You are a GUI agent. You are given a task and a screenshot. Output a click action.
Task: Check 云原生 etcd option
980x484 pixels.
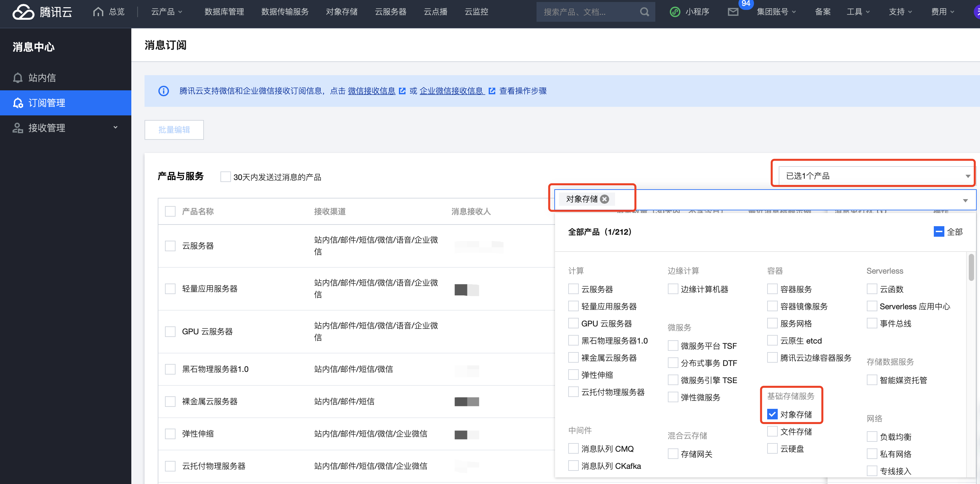[x=772, y=340]
